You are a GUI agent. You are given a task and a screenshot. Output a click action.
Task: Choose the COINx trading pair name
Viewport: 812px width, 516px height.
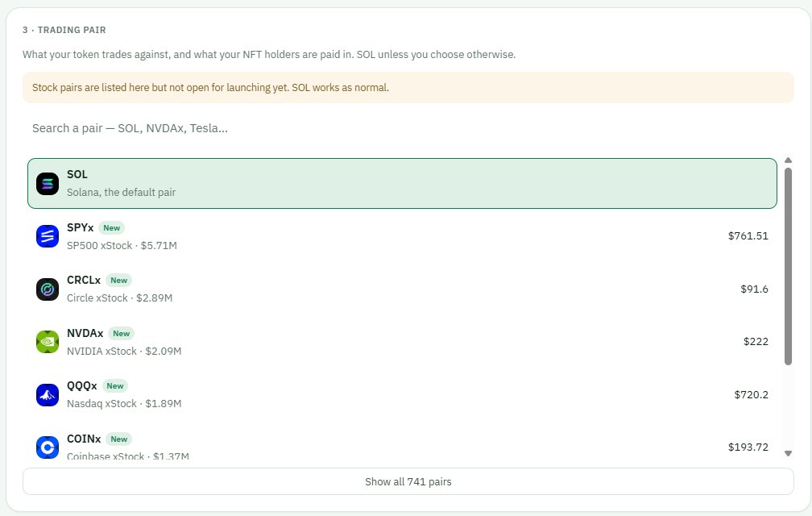(84, 439)
